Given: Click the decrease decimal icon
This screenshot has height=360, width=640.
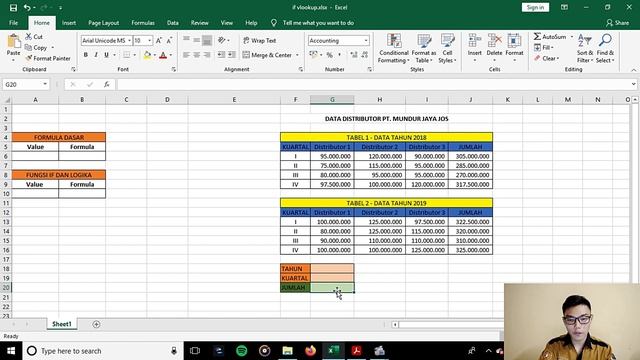Looking at the screenshot, I should (364, 55).
